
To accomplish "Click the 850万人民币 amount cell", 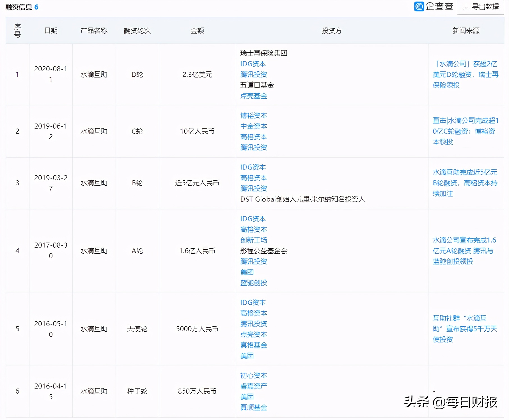I will coord(197,391).
